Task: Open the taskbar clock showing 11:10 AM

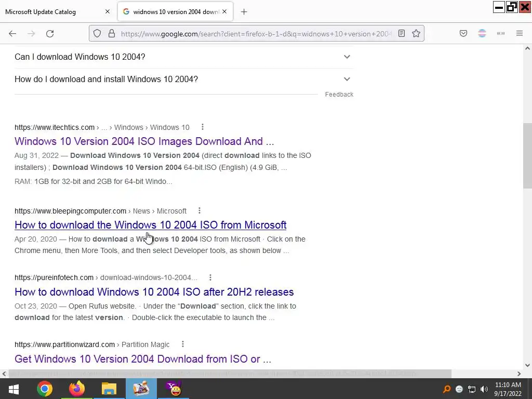Action: point(508,389)
